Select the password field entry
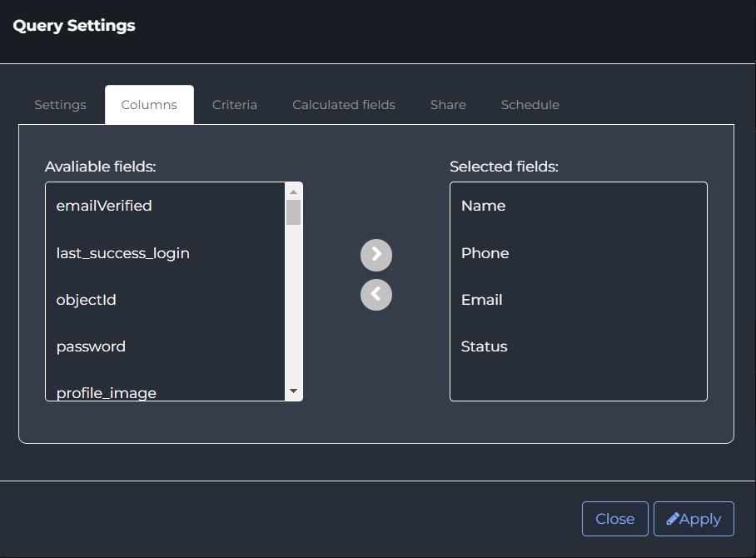The image size is (756, 558). coord(166,346)
